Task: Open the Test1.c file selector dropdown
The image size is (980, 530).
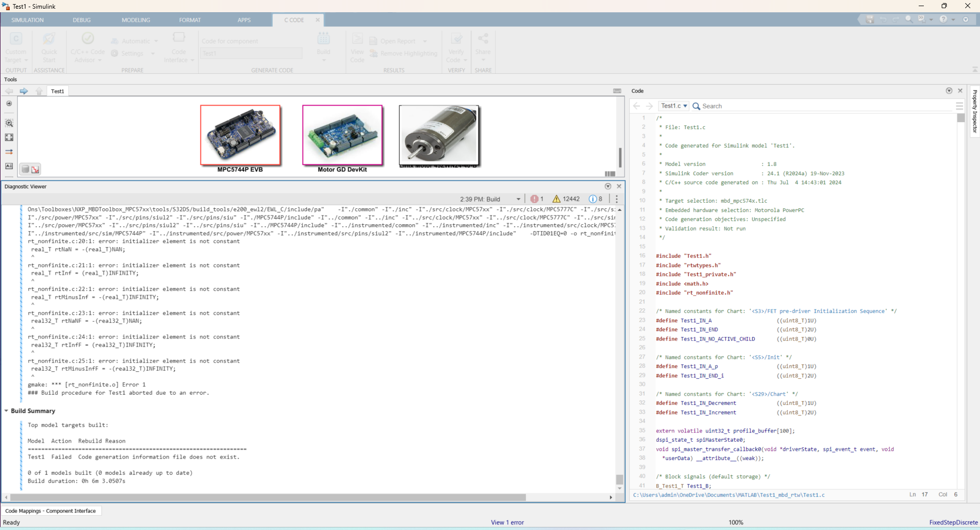Action: pyautogui.click(x=673, y=106)
